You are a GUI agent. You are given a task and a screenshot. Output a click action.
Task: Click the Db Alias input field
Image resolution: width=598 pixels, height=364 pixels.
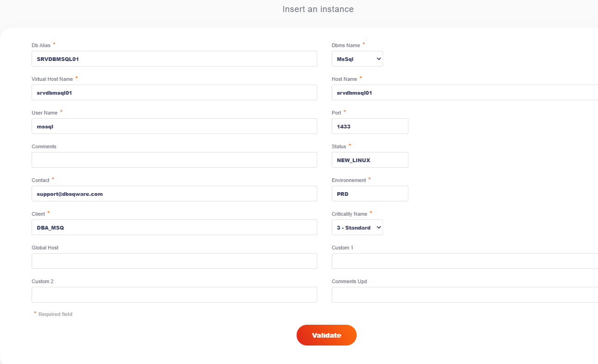click(x=174, y=59)
